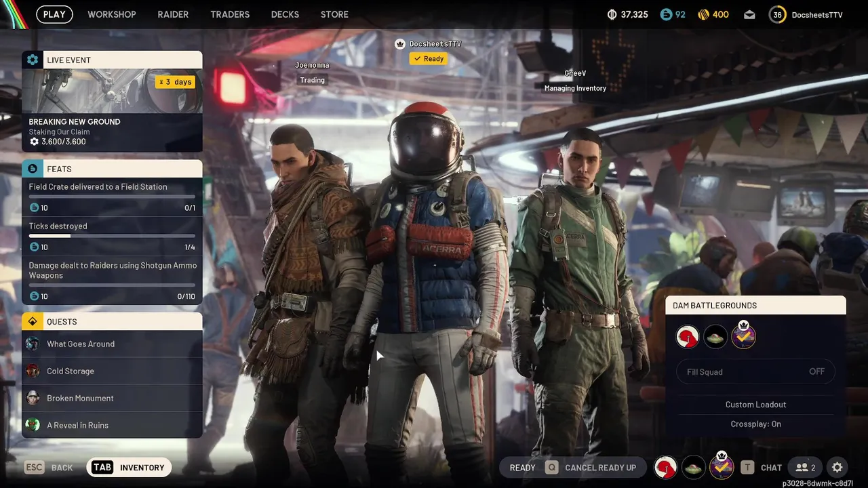Click the purple leader avatar in bottom bar
Viewport: 868px width, 488px height.
722,466
